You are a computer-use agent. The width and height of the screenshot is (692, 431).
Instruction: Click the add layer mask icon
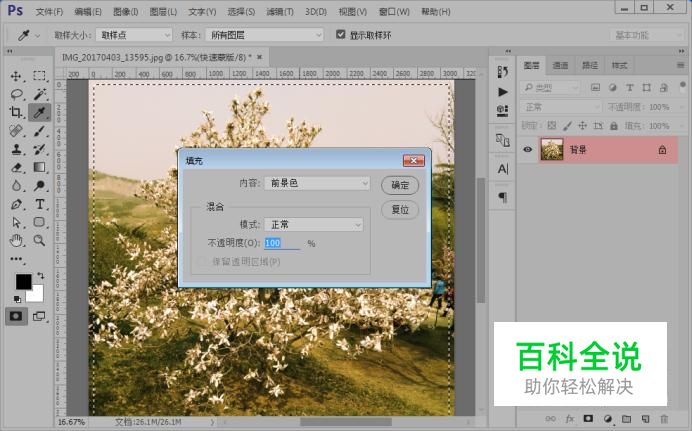[588, 418]
